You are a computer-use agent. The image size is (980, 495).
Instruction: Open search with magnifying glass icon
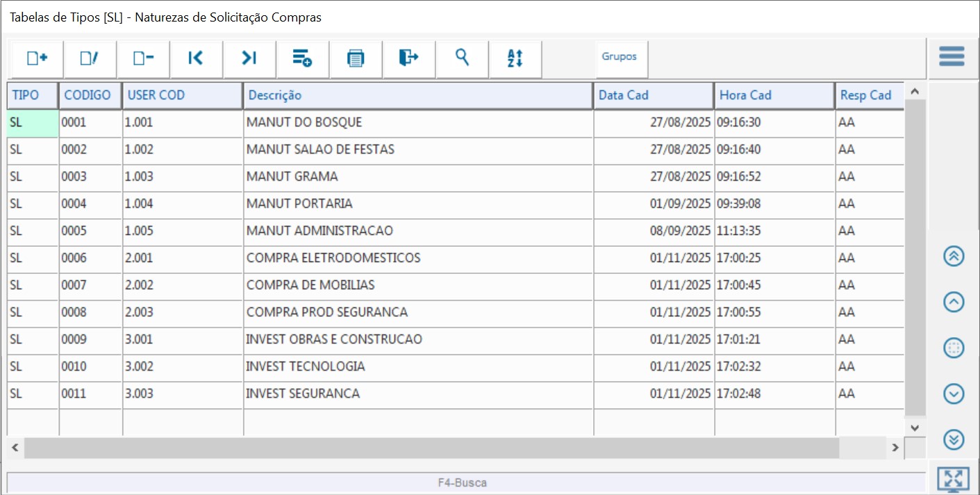[462, 58]
